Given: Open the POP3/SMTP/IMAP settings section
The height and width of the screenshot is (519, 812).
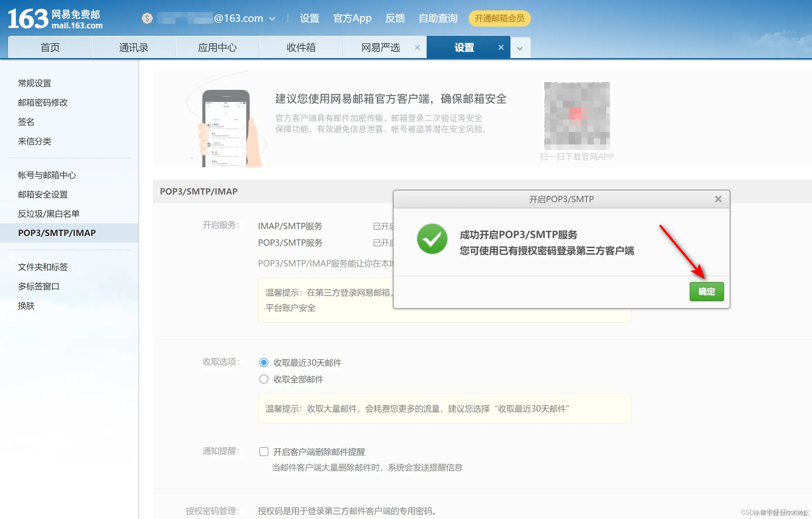Looking at the screenshot, I should (57, 233).
